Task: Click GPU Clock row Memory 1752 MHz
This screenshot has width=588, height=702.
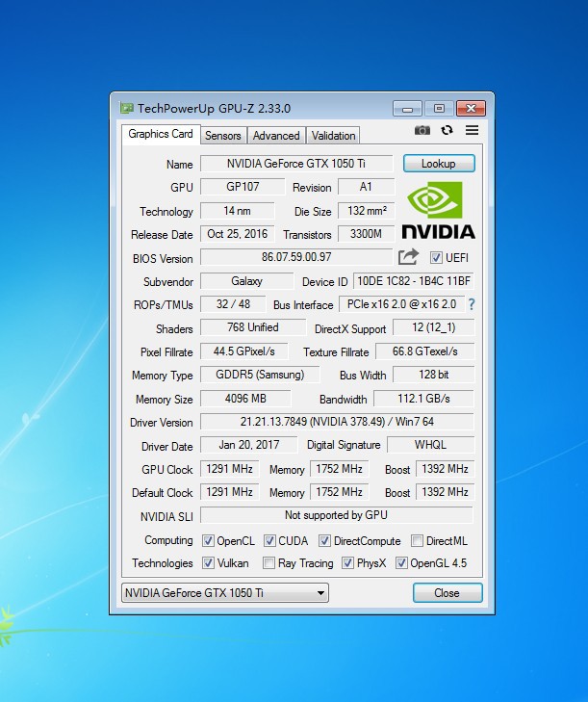Action: coord(339,469)
